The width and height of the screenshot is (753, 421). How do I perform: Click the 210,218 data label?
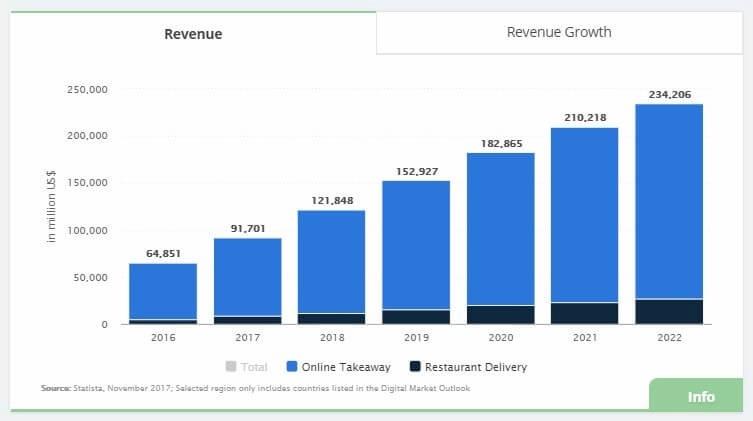click(x=585, y=118)
